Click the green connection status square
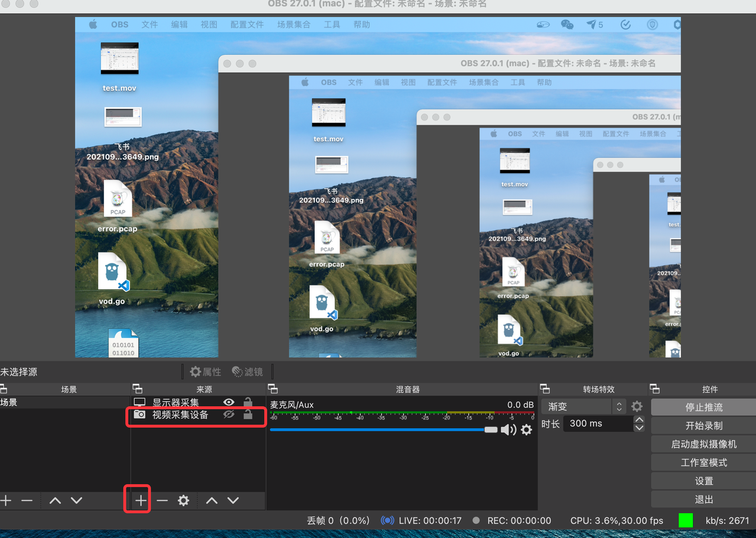This screenshot has width=756, height=538. coord(686,520)
